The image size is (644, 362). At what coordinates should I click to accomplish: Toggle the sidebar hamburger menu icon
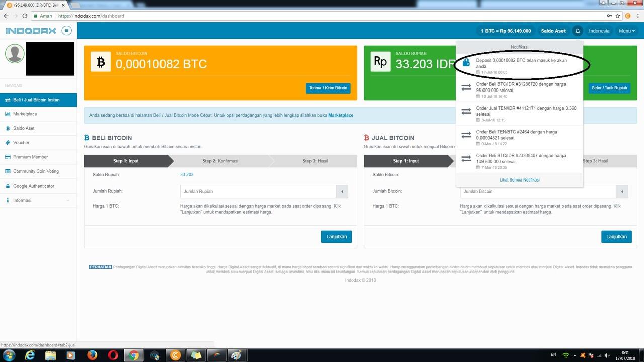66,31
